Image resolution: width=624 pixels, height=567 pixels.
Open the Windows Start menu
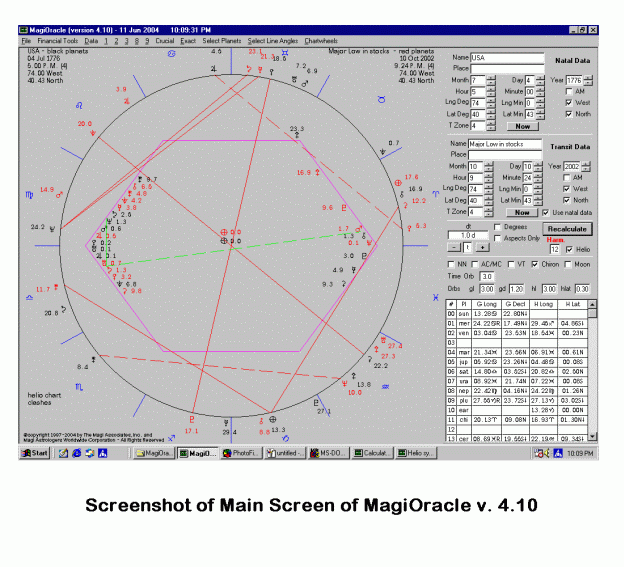[x=35, y=453]
